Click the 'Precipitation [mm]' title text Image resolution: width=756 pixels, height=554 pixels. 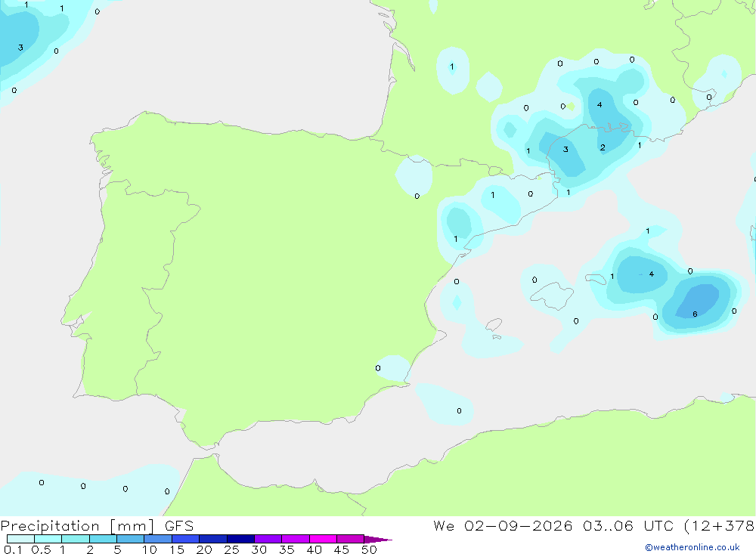[77, 526]
